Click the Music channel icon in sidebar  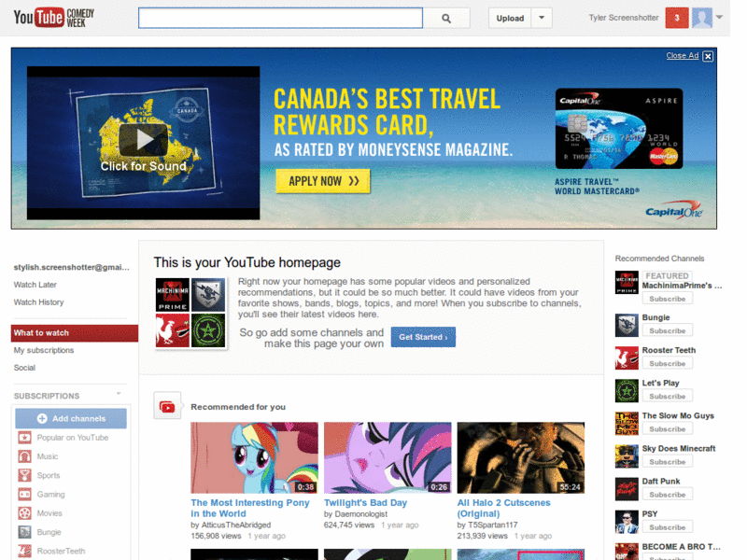[x=25, y=456]
